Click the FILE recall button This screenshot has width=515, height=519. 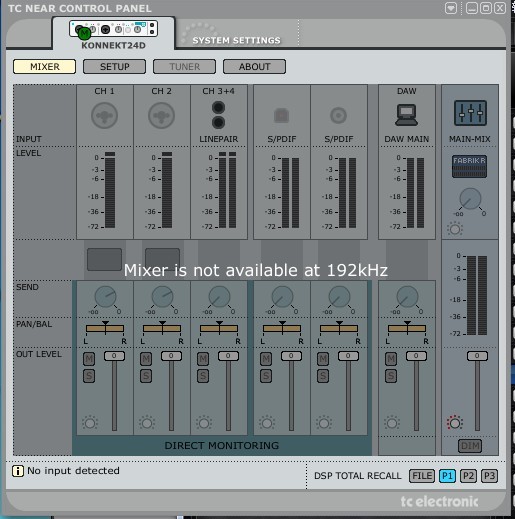(x=422, y=476)
